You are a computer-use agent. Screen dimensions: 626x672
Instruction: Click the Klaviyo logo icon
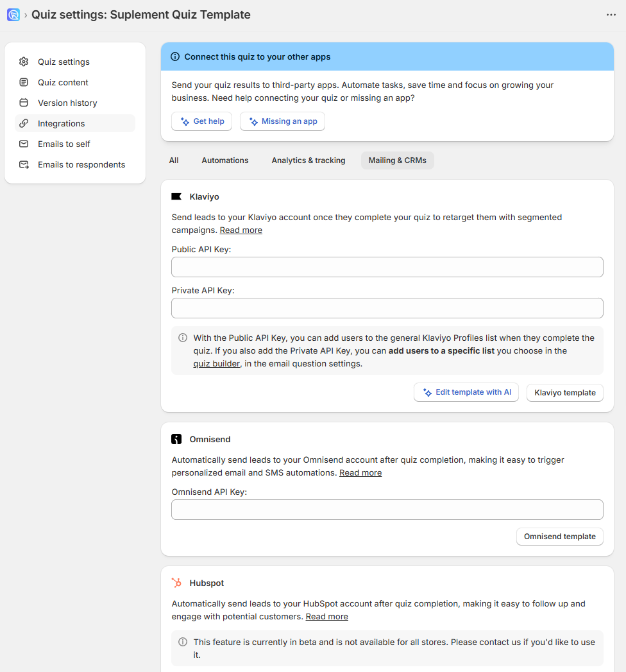(176, 196)
